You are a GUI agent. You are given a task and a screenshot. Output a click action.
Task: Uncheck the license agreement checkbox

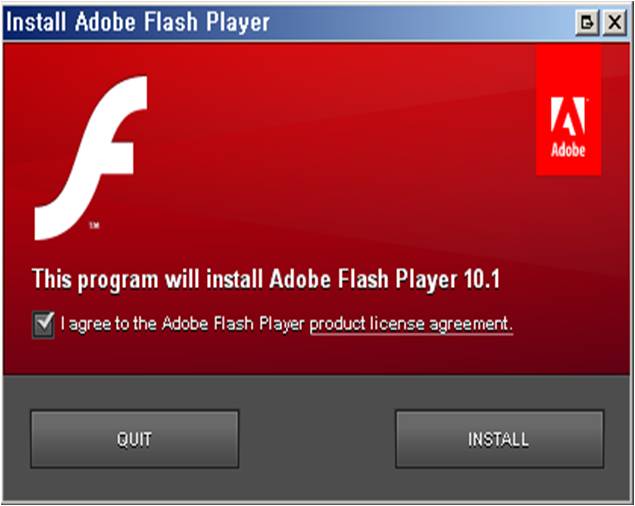point(43,325)
